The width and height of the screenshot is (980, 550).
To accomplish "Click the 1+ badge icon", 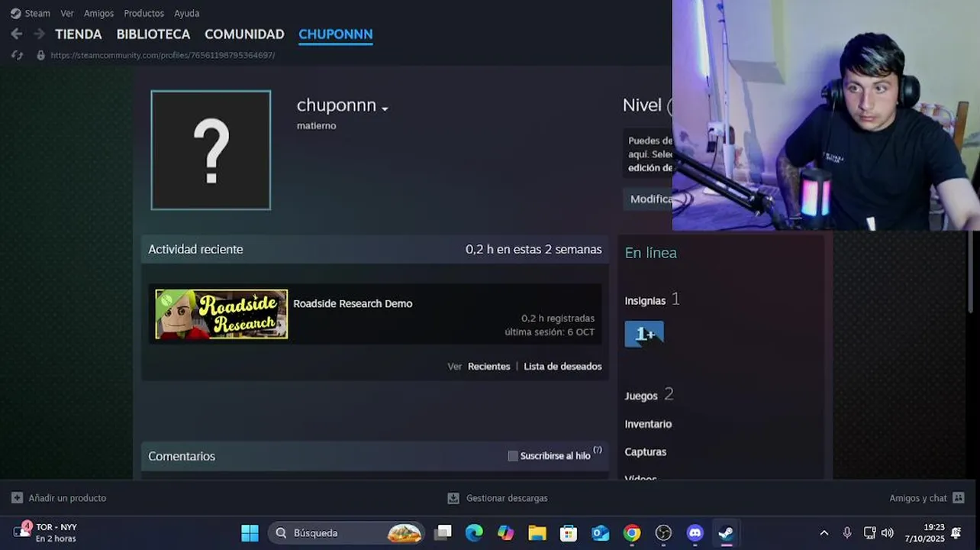I will (644, 334).
